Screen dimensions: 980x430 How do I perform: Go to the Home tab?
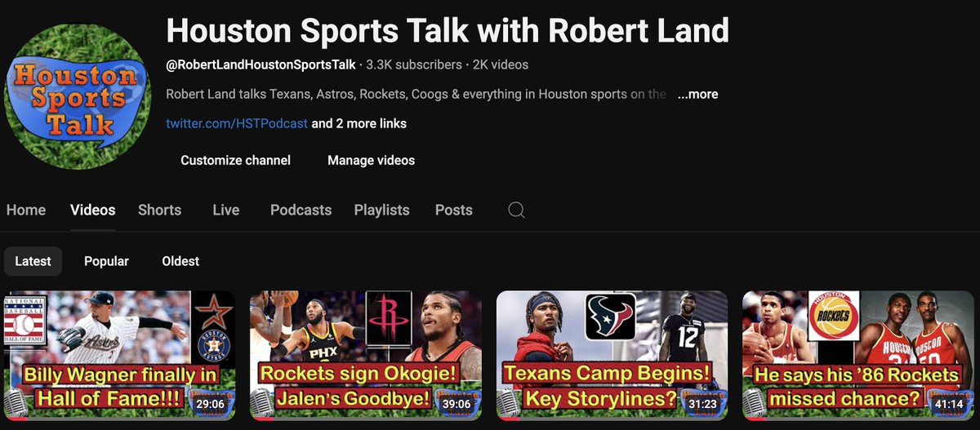[x=26, y=211]
